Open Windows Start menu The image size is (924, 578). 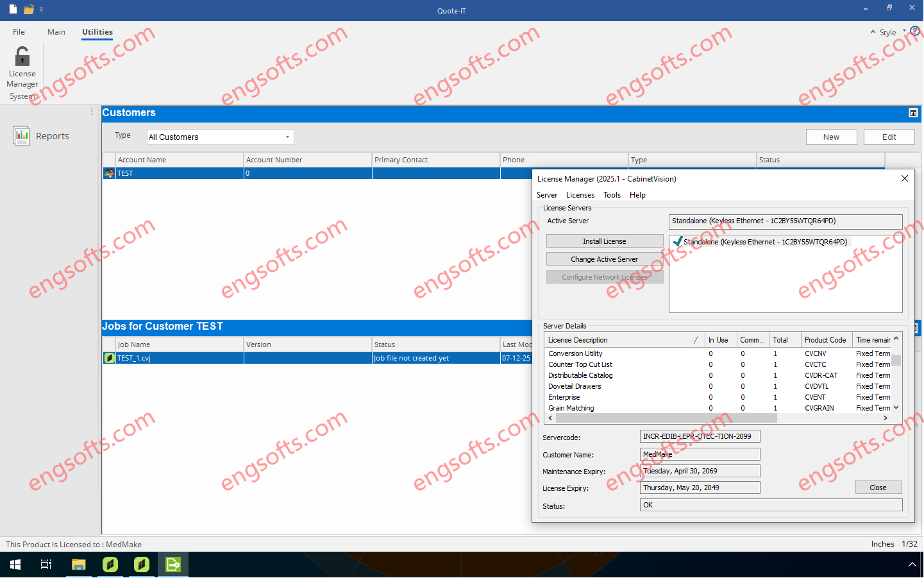15,565
